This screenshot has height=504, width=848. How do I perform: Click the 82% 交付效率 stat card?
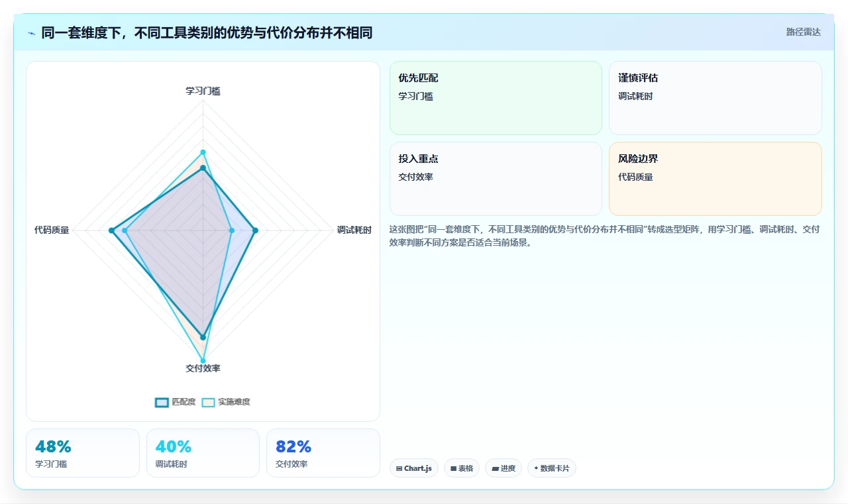(x=323, y=453)
